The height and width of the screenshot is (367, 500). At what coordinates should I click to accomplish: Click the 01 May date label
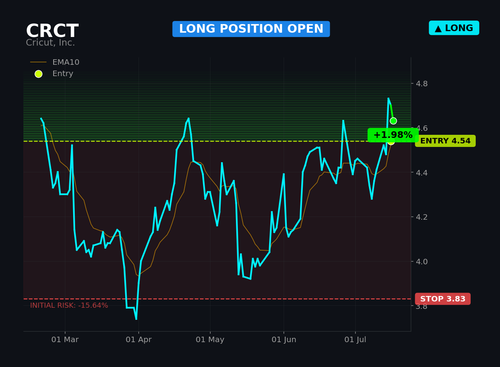pyautogui.click(x=210, y=339)
